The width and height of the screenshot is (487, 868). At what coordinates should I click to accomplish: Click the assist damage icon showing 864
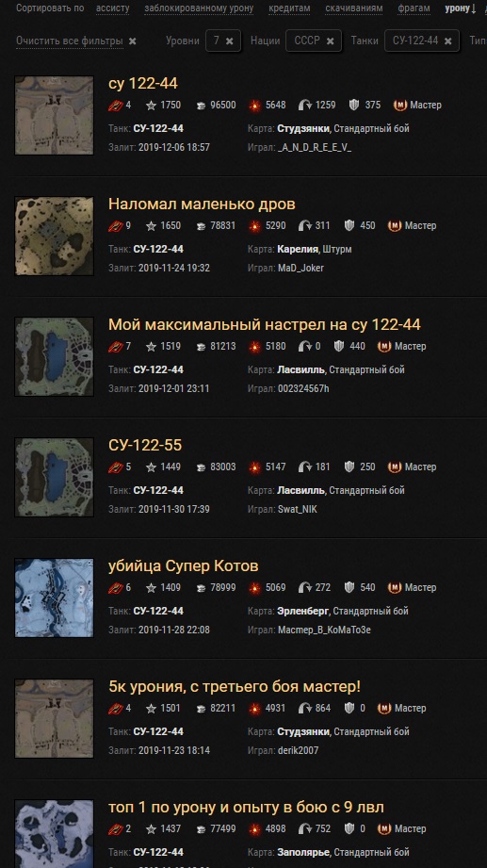305,708
